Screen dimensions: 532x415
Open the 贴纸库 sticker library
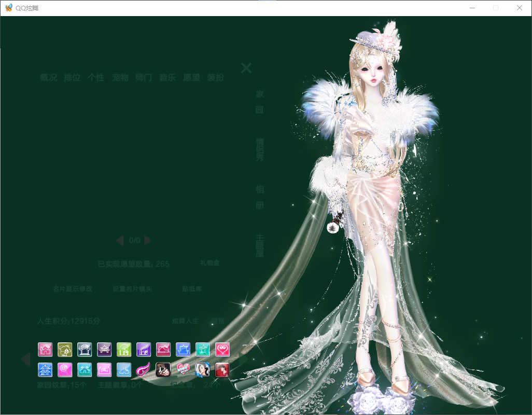[x=192, y=289]
